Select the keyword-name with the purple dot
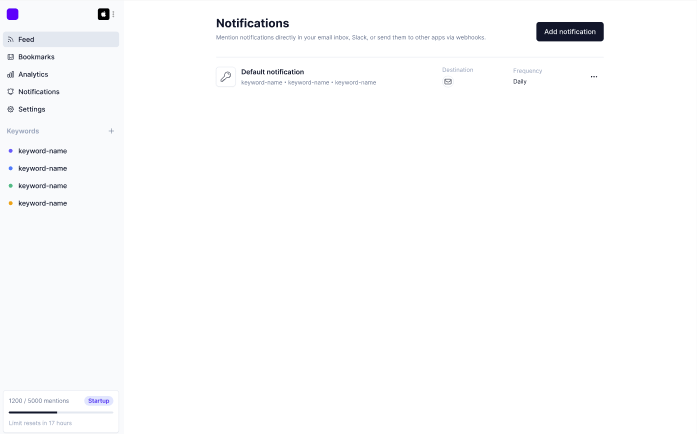 coord(42,151)
